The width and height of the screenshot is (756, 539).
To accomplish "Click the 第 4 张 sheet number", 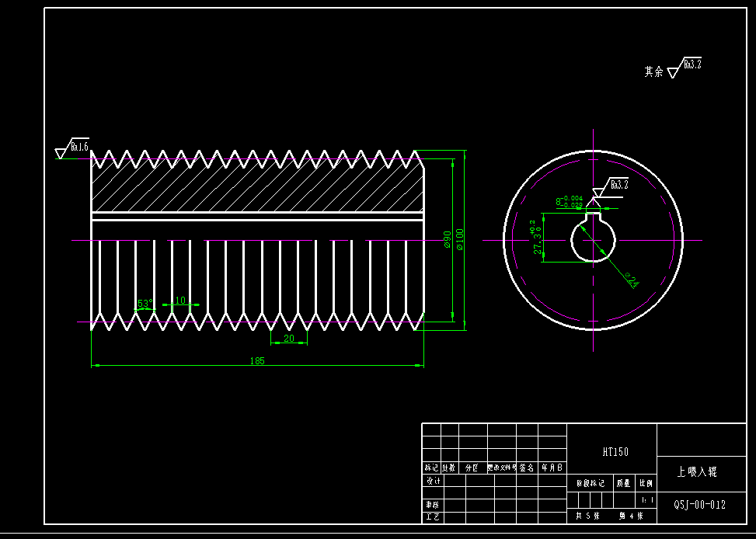I will pyautogui.click(x=631, y=516).
